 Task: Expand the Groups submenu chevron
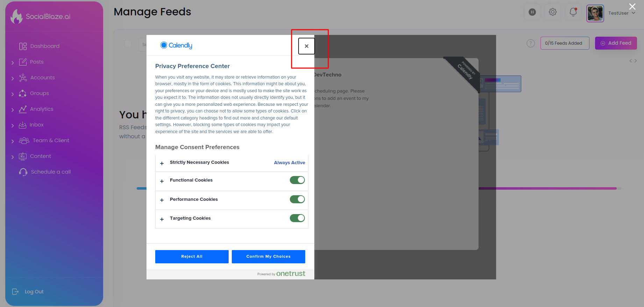tap(13, 94)
